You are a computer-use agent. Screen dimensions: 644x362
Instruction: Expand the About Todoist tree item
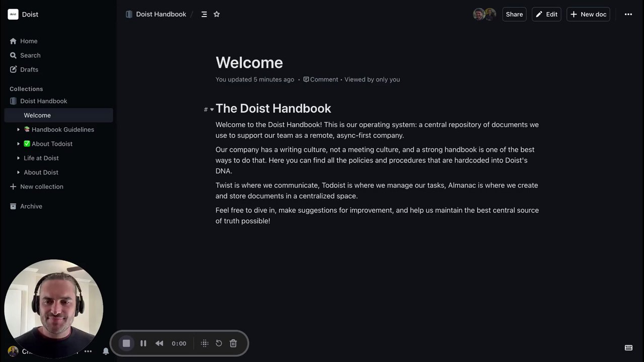point(19,144)
